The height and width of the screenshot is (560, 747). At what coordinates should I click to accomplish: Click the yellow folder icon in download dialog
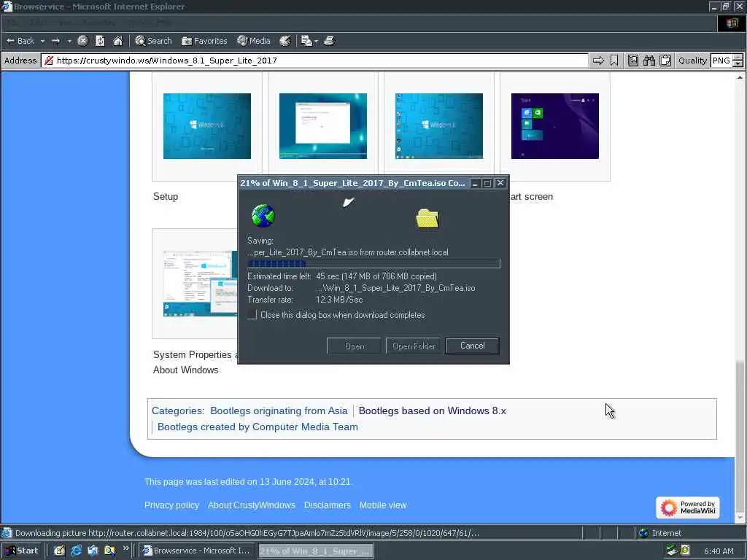click(427, 219)
